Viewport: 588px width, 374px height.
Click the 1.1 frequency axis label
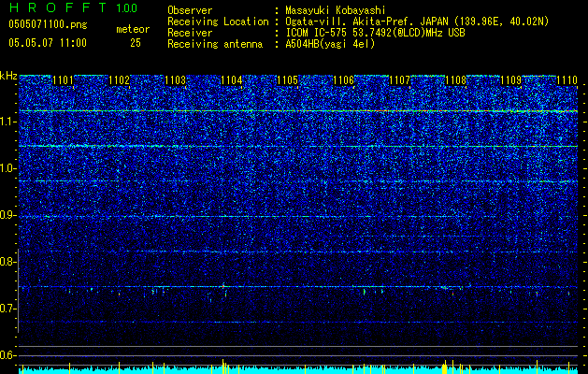pyautogui.click(x=7, y=122)
